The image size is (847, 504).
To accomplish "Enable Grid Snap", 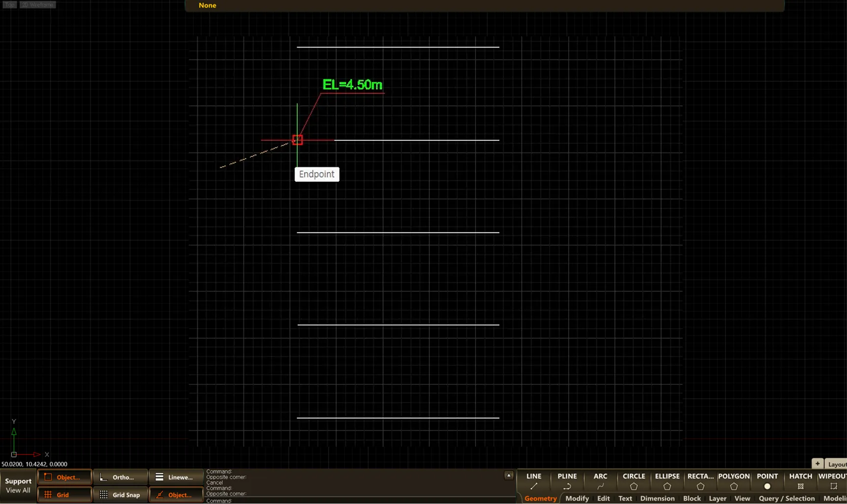I will click(x=120, y=495).
